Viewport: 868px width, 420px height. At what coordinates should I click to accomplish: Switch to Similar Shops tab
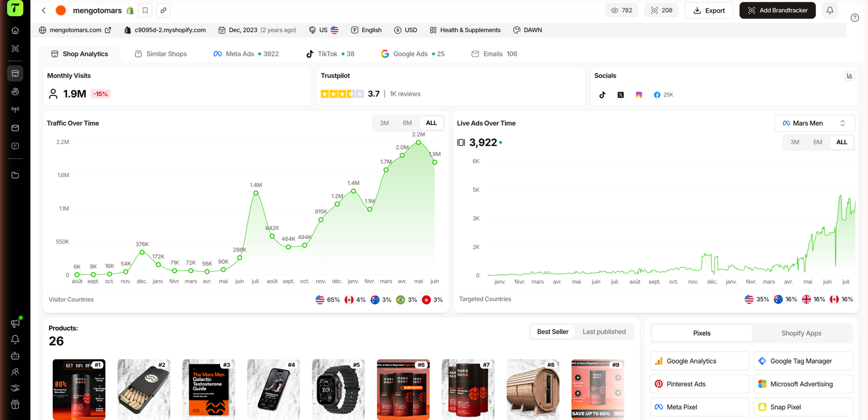click(x=161, y=54)
